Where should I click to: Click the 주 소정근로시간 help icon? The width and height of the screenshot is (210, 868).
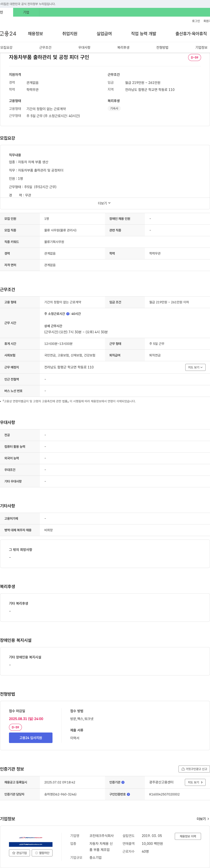click(x=68, y=314)
